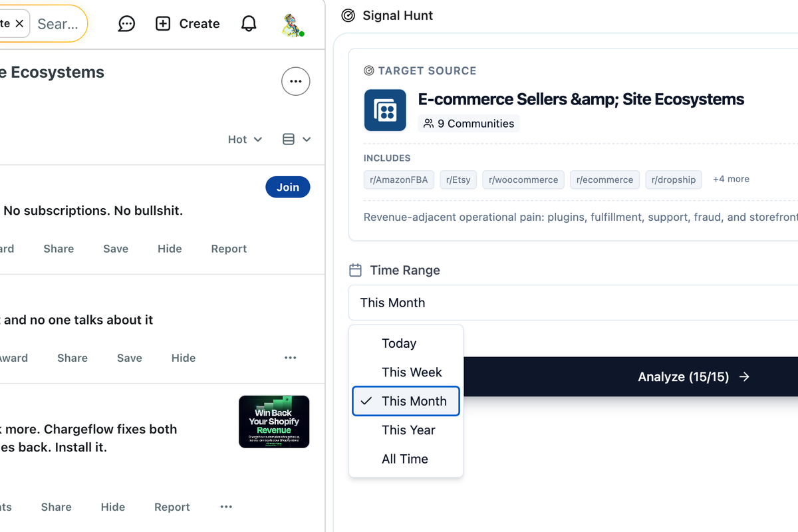The image size is (798, 532).
Task: Click the Create plus icon
Action: pos(163,24)
